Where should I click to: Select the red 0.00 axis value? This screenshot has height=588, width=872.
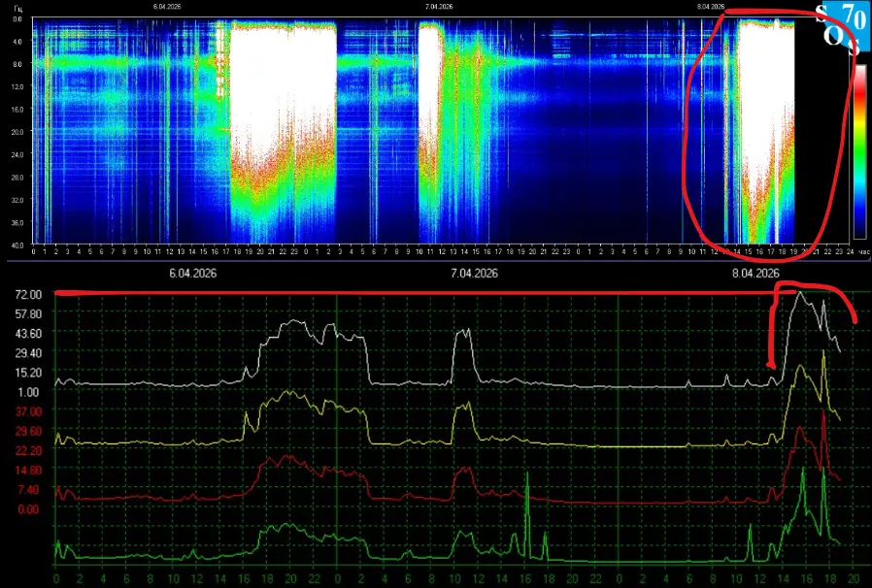(x=28, y=509)
